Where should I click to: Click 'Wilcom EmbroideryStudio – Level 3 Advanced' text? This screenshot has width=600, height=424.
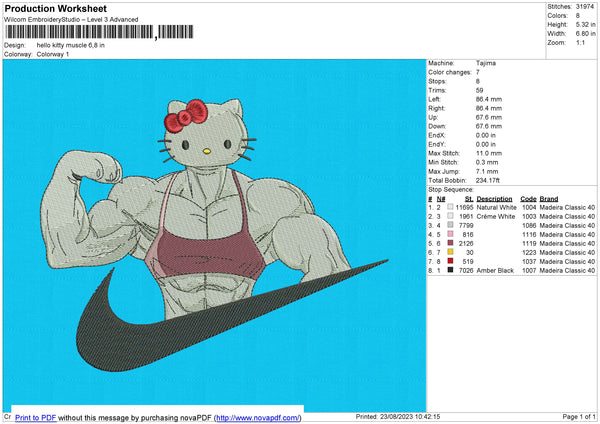coord(71,20)
